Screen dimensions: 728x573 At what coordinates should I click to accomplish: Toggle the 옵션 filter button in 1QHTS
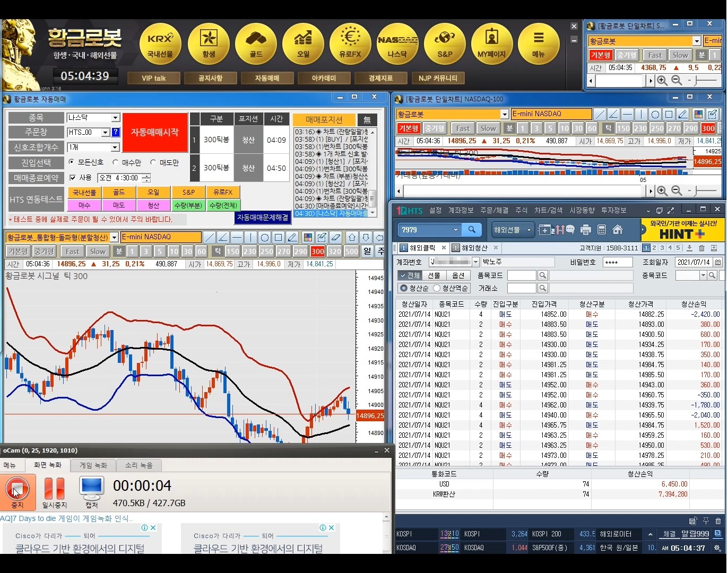(x=458, y=275)
